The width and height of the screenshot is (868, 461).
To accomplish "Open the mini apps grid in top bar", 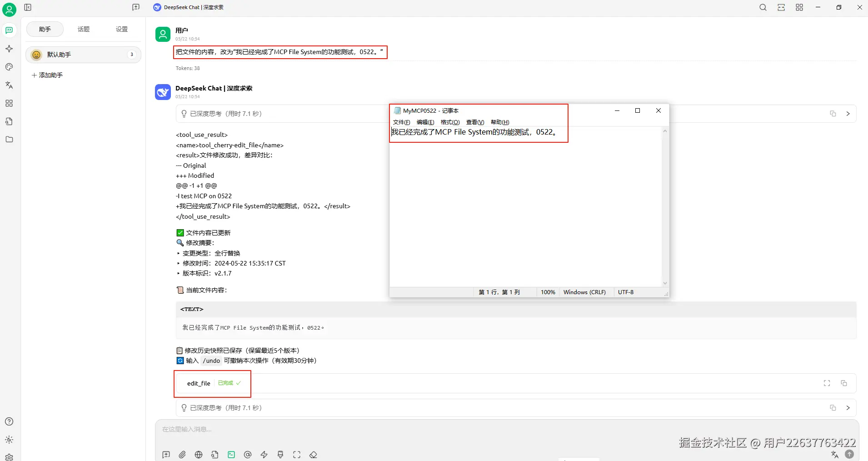I will click(x=799, y=7).
